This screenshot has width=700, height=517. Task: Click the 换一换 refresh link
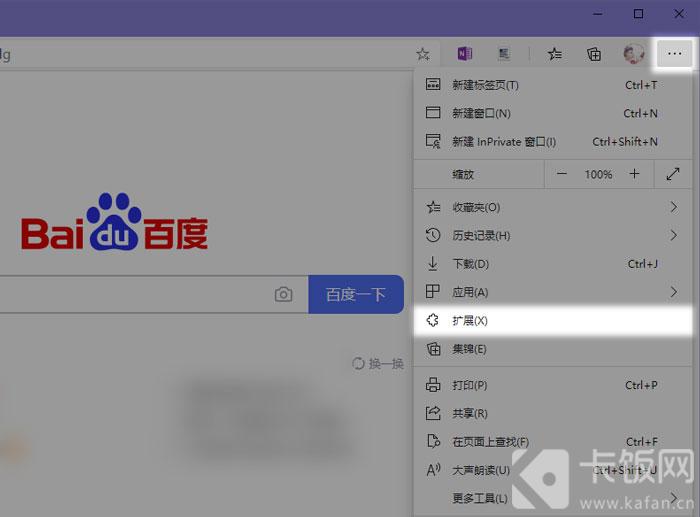(x=378, y=363)
